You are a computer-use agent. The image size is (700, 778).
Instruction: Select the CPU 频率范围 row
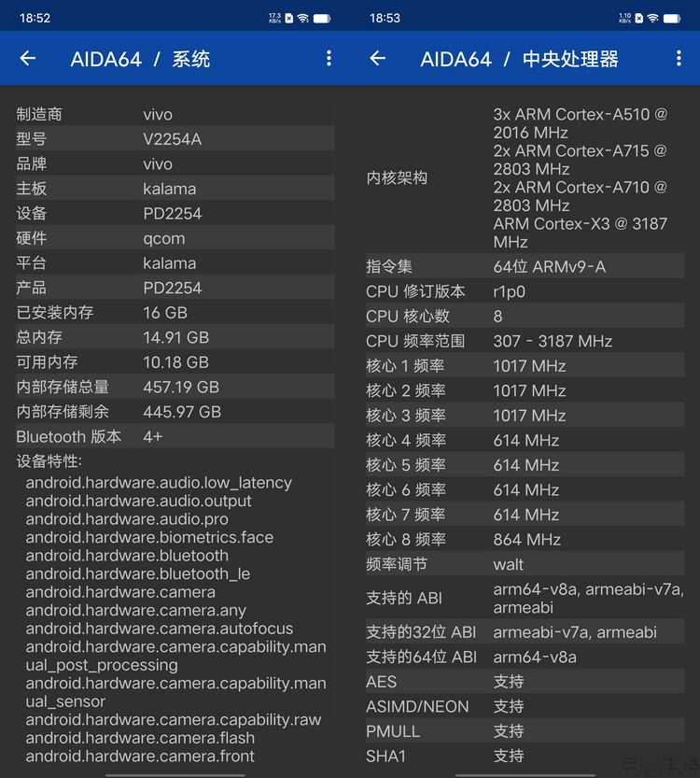click(525, 341)
